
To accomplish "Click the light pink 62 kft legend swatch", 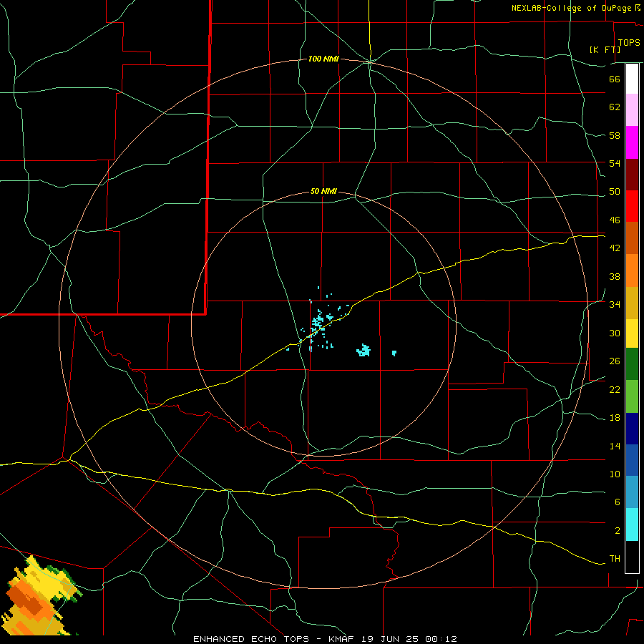I will [632, 109].
